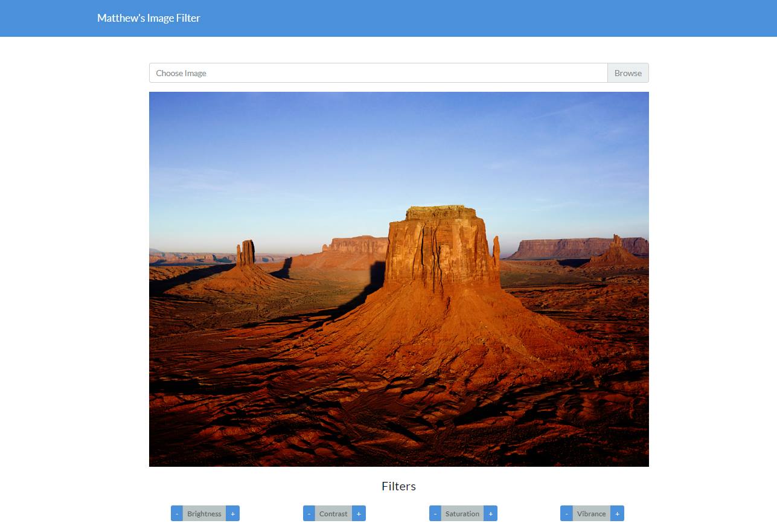Screen dimensions: 777x532
Task: Reduce saturation with the minus button
Action: pos(435,513)
